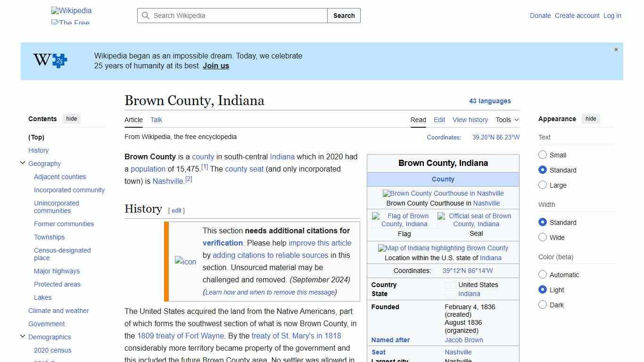
Task: Open the View history tab
Action: pyautogui.click(x=470, y=120)
